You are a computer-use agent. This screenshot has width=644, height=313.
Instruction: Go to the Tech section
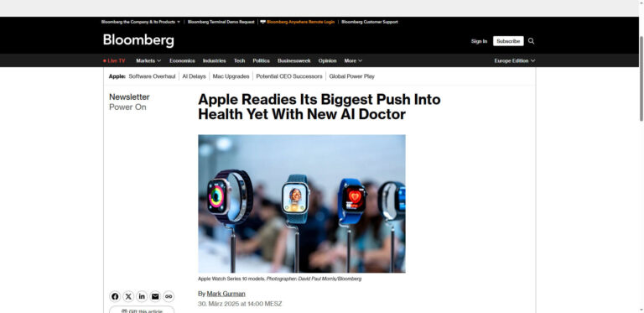point(240,60)
